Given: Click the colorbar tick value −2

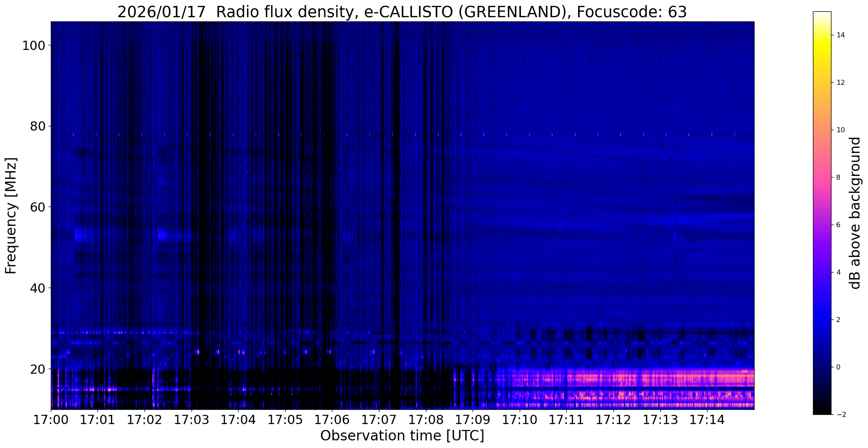Looking at the screenshot, I should (841, 414).
